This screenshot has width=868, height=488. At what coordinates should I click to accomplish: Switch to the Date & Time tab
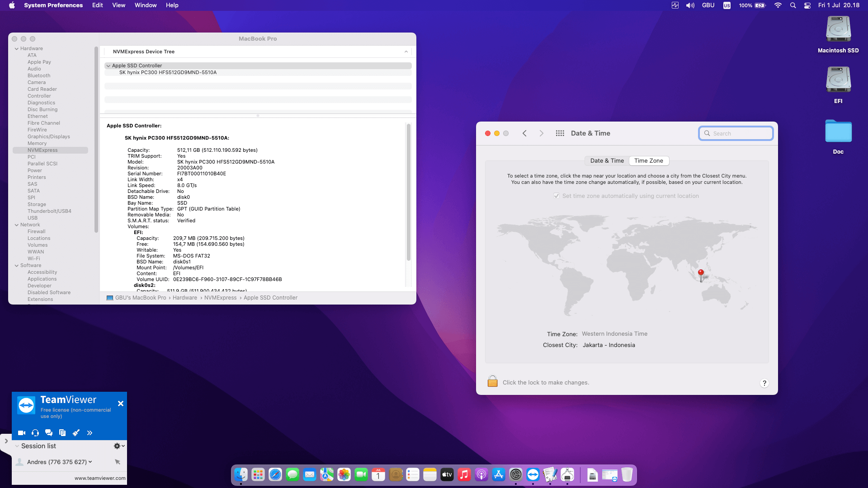coord(607,161)
